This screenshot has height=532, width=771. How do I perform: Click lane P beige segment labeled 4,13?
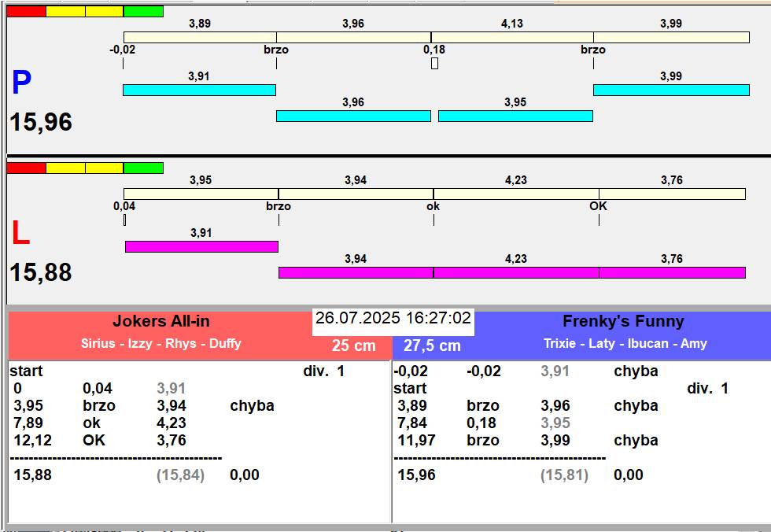[512, 37]
